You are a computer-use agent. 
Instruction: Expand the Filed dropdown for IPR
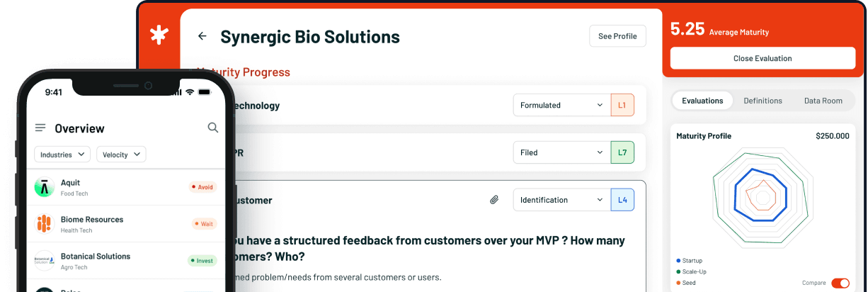(561, 152)
